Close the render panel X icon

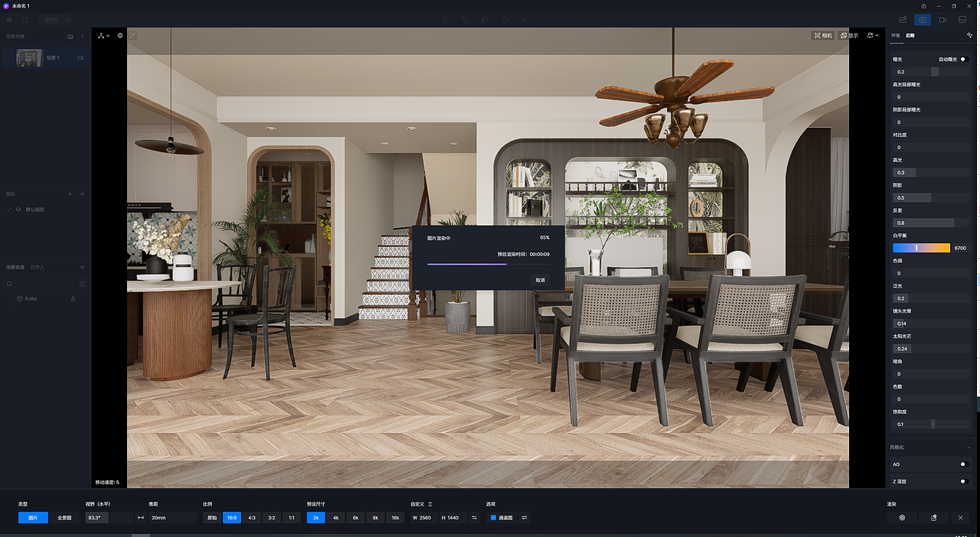pos(961,518)
